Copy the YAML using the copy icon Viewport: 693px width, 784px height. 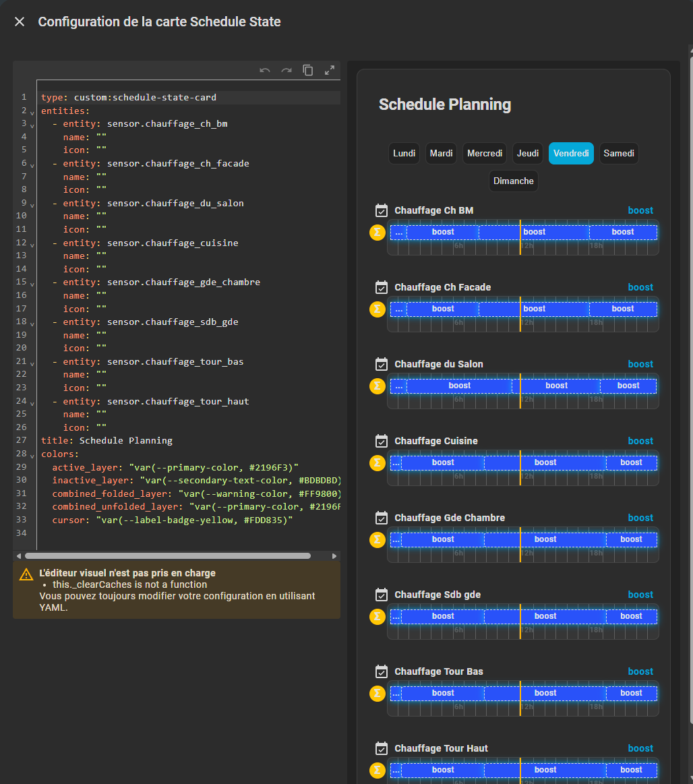308,70
